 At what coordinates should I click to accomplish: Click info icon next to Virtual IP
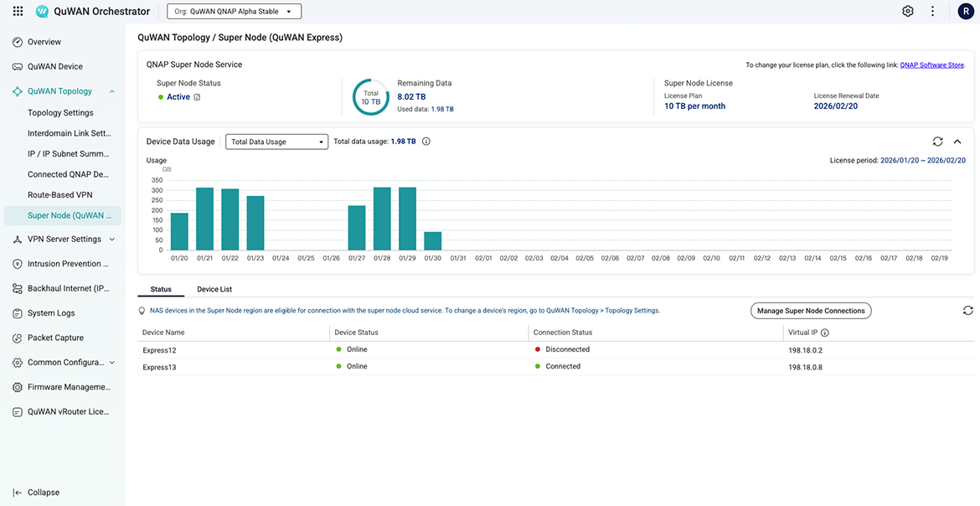coord(825,333)
